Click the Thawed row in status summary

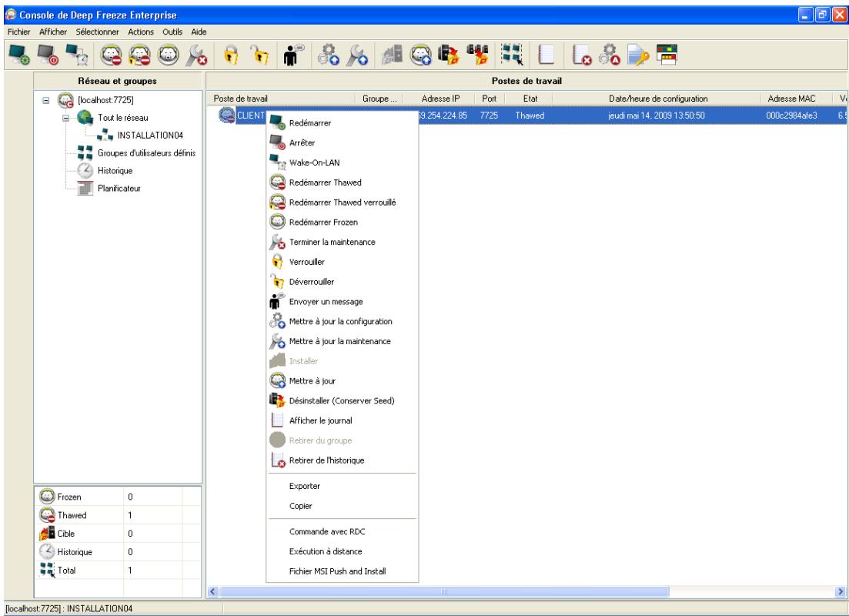[118, 515]
